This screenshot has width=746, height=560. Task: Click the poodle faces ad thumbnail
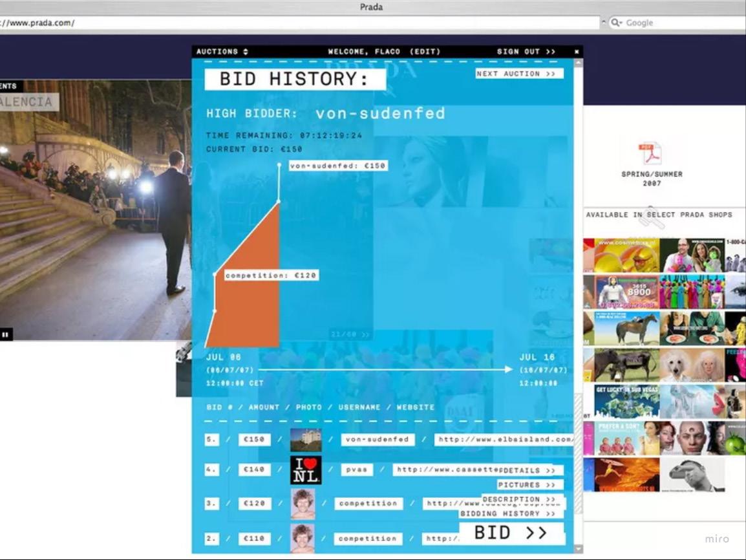pyautogui.click(x=692, y=365)
